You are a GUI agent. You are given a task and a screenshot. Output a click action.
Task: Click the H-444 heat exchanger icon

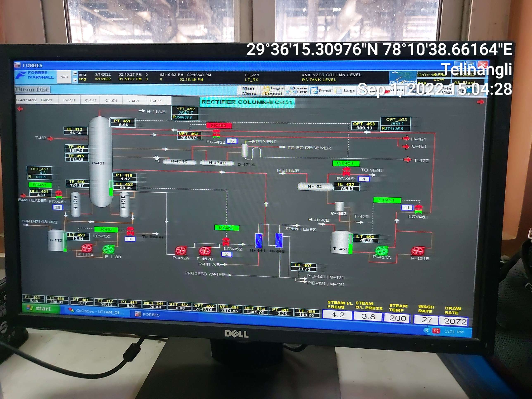coord(259,241)
